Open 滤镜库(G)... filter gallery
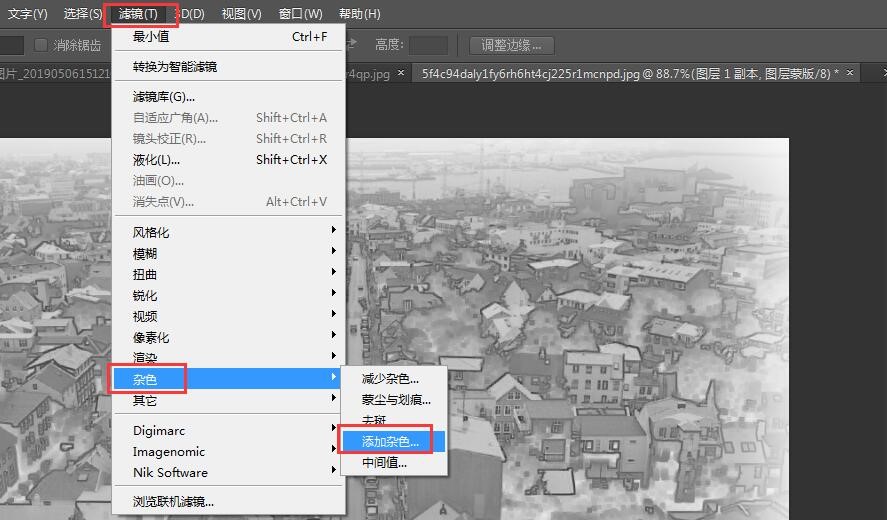Image resolution: width=887 pixels, height=520 pixels. tap(229, 97)
